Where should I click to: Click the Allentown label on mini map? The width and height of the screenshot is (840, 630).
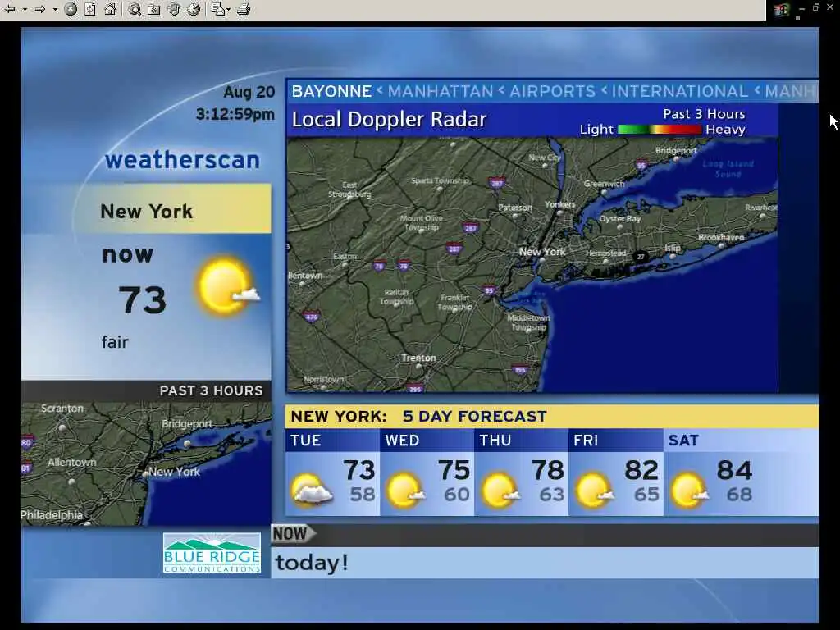click(x=72, y=463)
